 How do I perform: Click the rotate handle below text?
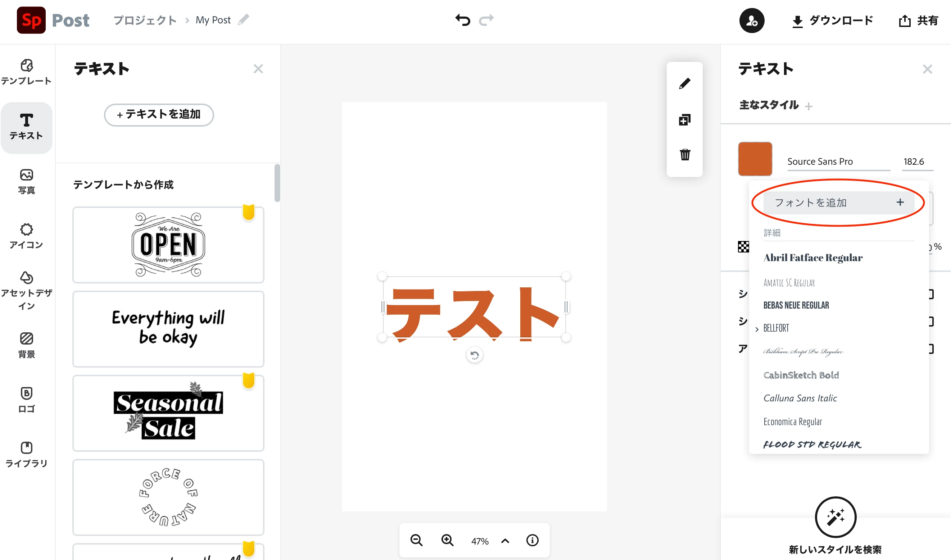point(475,355)
